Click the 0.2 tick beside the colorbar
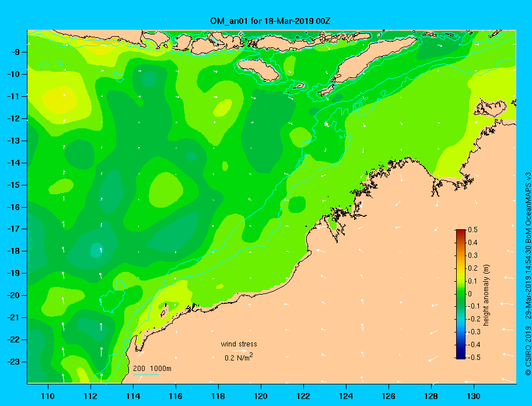 473,268
